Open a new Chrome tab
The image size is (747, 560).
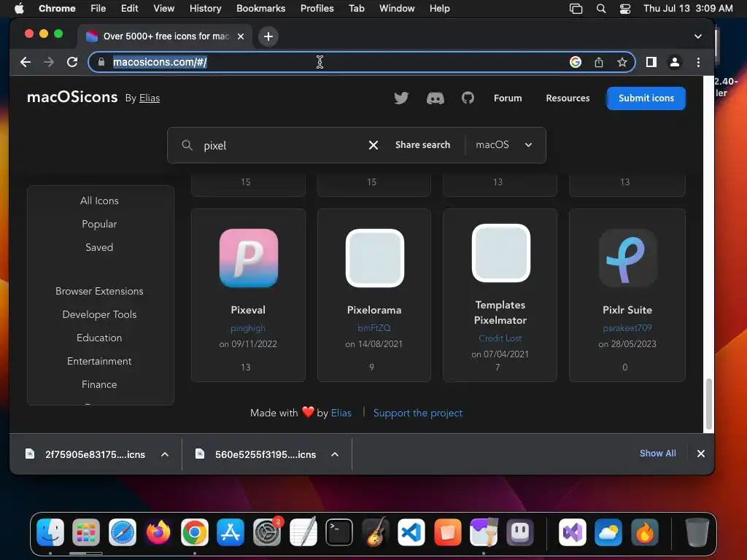(x=268, y=36)
